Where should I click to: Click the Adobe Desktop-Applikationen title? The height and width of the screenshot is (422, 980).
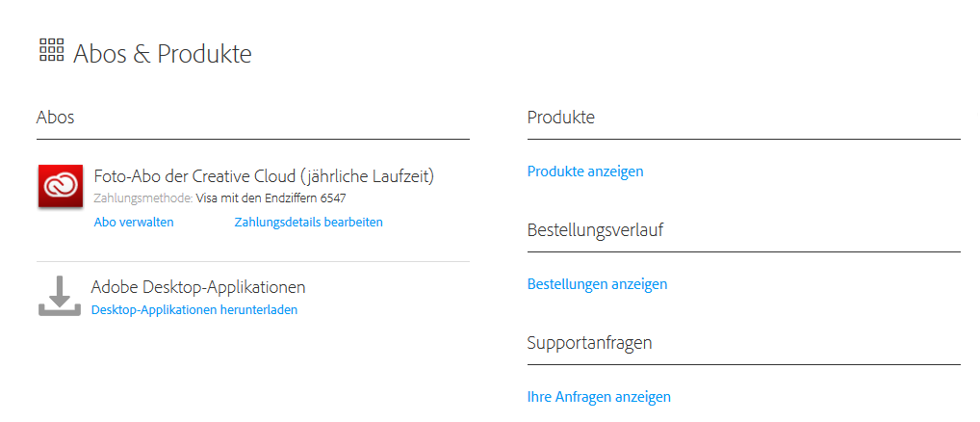[x=198, y=287]
